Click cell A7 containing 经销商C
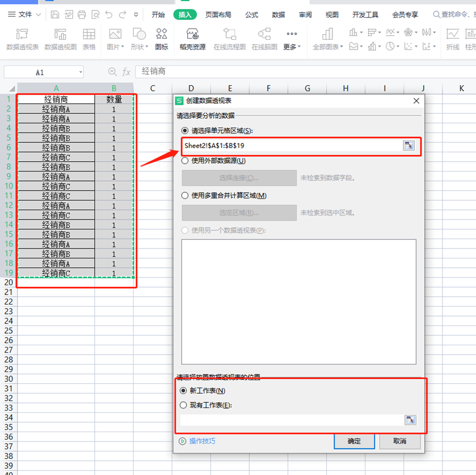The height and width of the screenshot is (475, 476). click(x=56, y=157)
